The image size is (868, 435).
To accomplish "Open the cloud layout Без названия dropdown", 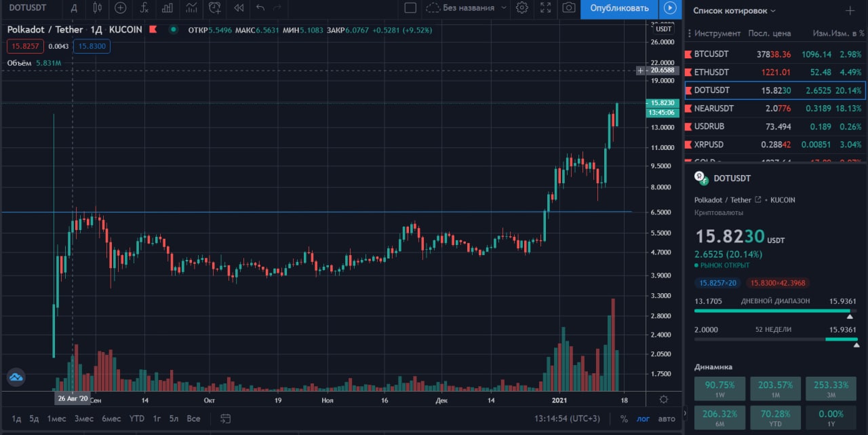I will point(467,8).
